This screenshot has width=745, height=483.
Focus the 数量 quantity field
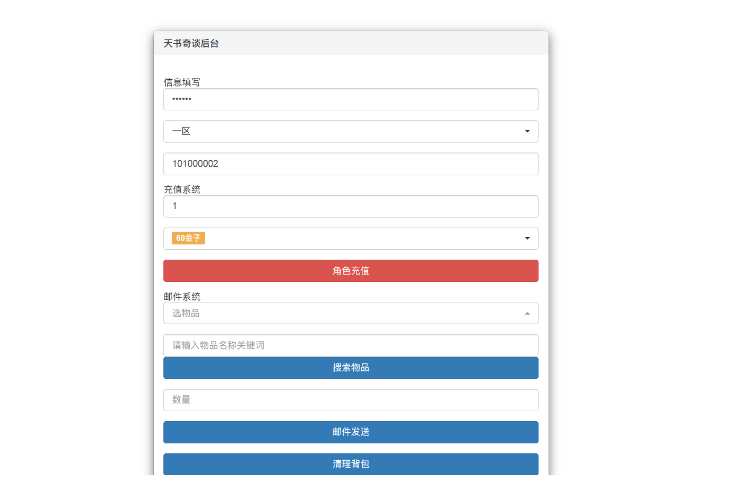click(350, 400)
